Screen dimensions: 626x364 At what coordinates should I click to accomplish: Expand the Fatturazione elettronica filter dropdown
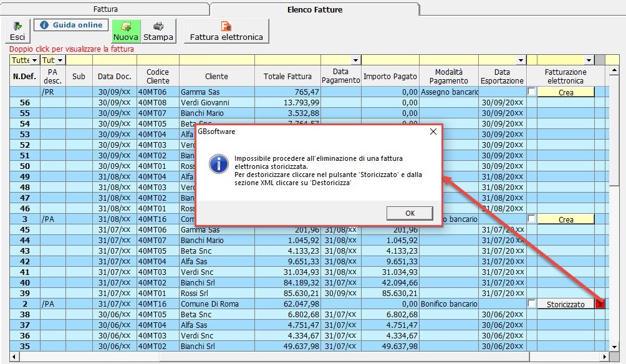pyautogui.click(x=589, y=60)
